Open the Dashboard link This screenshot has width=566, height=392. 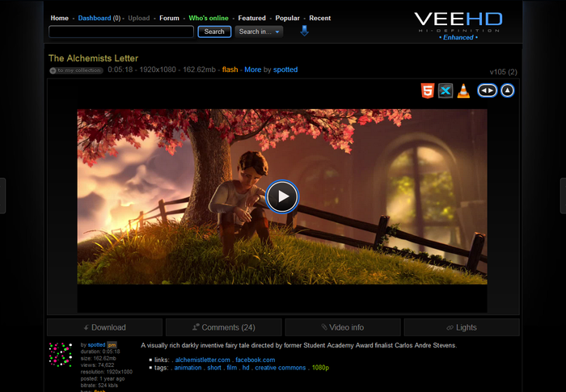click(x=95, y=18)
